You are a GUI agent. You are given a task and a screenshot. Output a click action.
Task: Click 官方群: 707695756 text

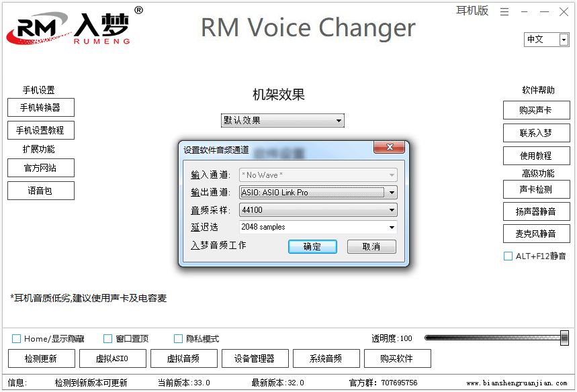383,383
